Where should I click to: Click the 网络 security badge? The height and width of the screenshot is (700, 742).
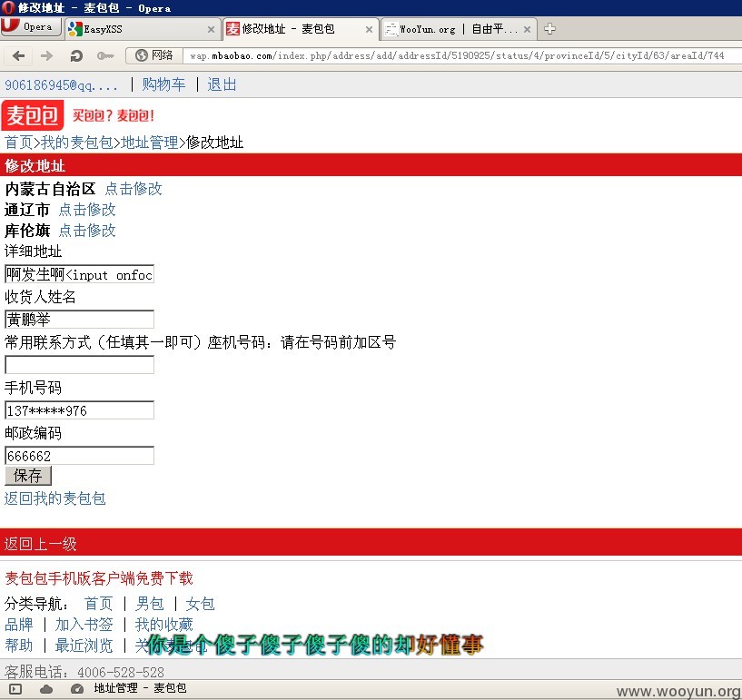(153, 55)
